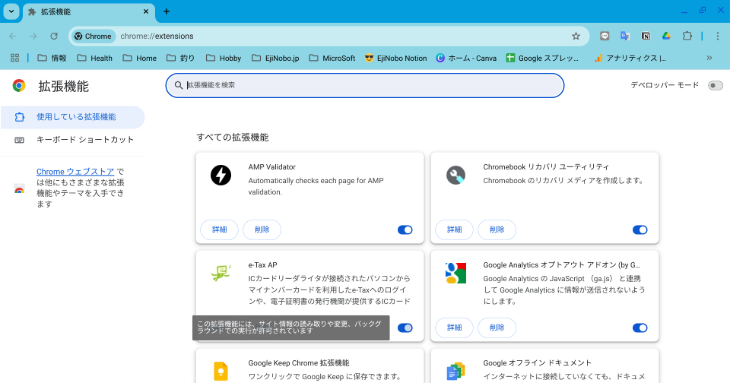Show more bookmarks with double chevron

709,58
